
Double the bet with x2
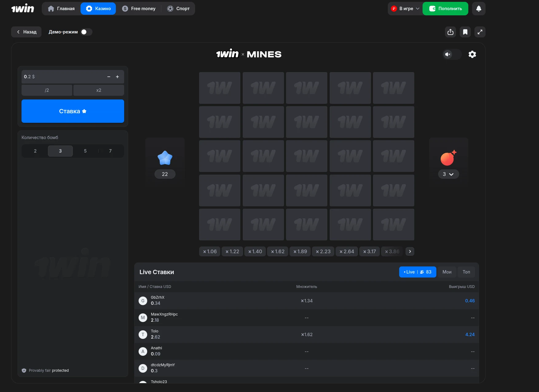click(x=99, y=90)
